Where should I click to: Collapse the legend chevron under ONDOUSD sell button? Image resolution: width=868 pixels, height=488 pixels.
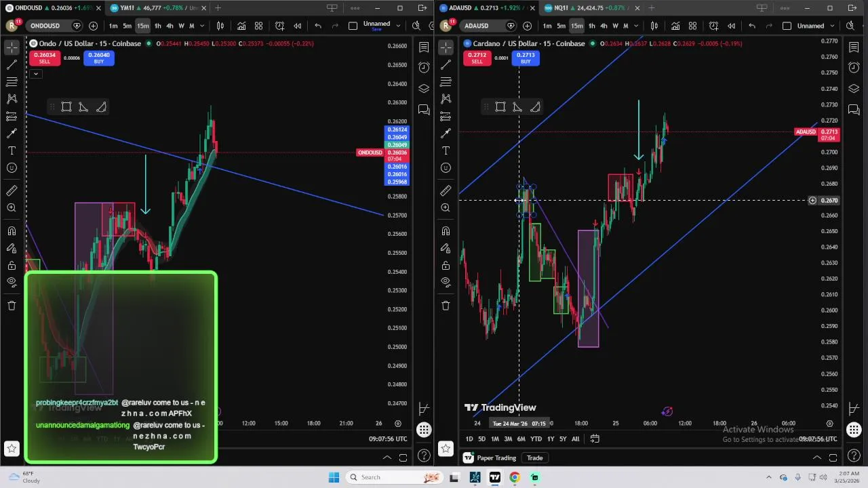tap(36, 74)
